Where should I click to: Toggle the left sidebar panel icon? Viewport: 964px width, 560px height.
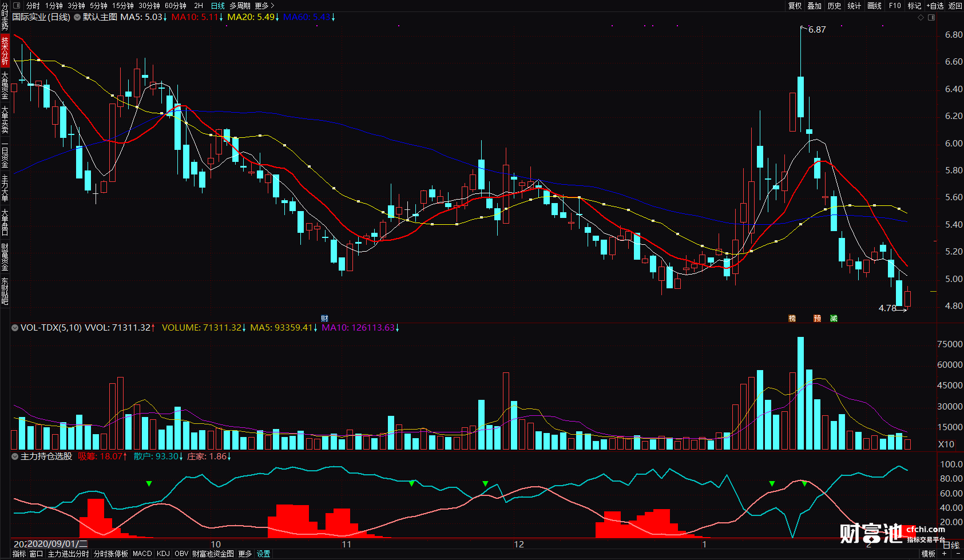(17, 6)
